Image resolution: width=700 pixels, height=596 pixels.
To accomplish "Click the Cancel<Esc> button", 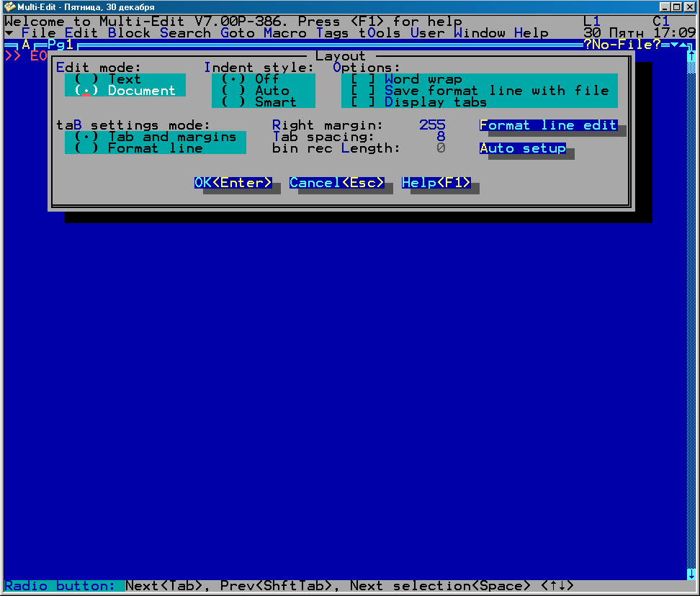I will pyautogui.click(x=336, y=182).
